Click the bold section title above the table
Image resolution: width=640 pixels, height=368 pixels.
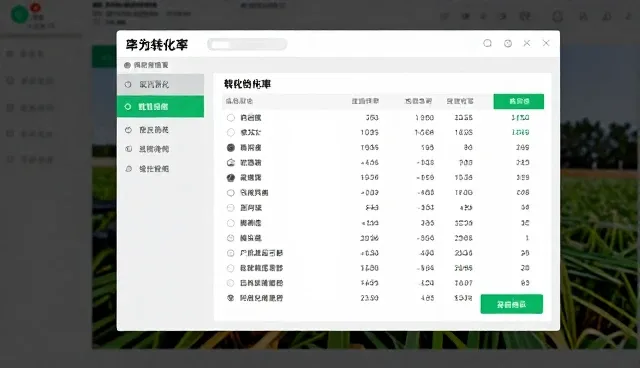click(247, 84)
